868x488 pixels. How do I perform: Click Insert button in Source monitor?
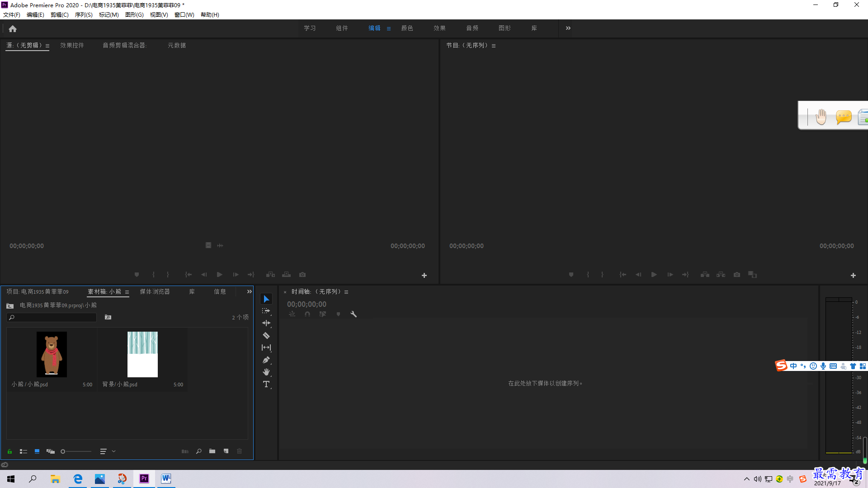point(270,275)
